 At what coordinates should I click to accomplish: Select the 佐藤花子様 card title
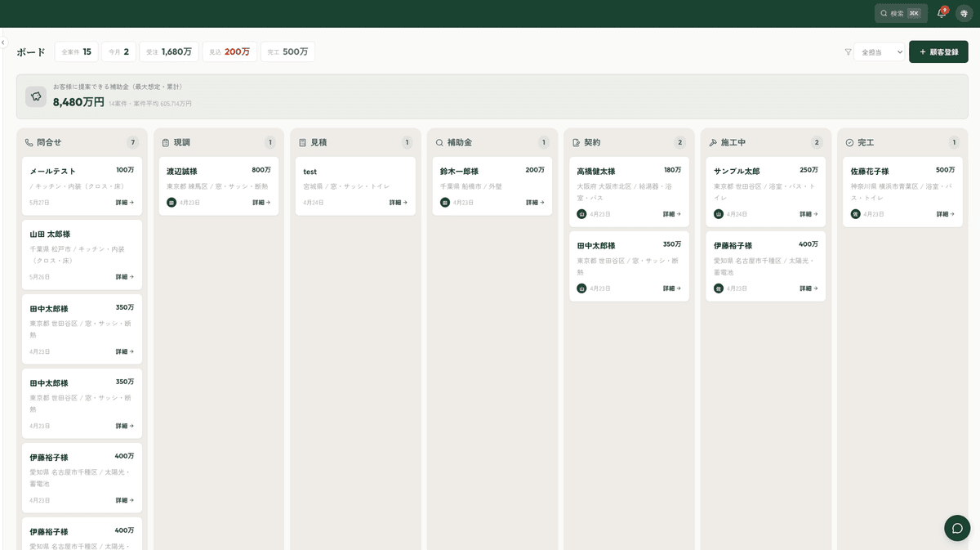click(870, 172)
